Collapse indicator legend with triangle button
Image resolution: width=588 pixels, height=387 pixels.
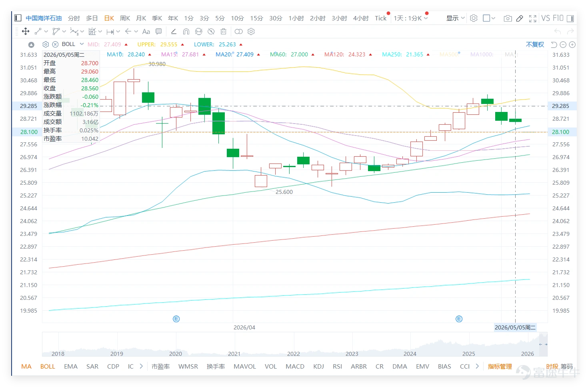point(31,45)
